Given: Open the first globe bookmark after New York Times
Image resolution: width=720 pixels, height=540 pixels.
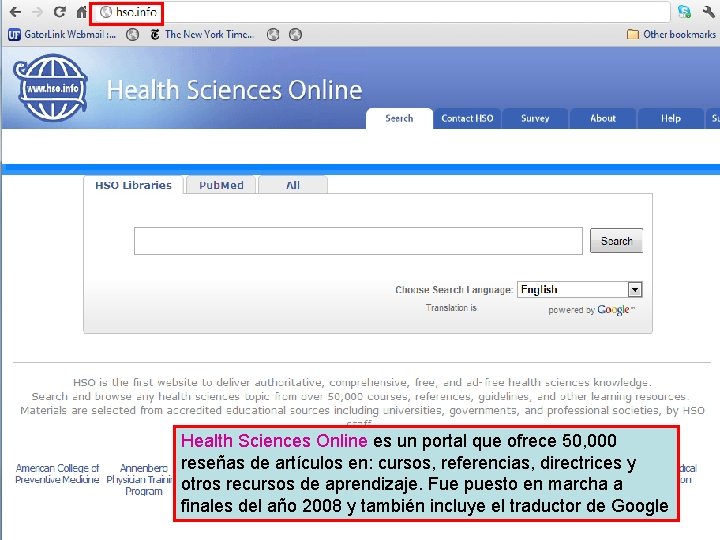Looking at the screenshot, I should tap(273, 34).
